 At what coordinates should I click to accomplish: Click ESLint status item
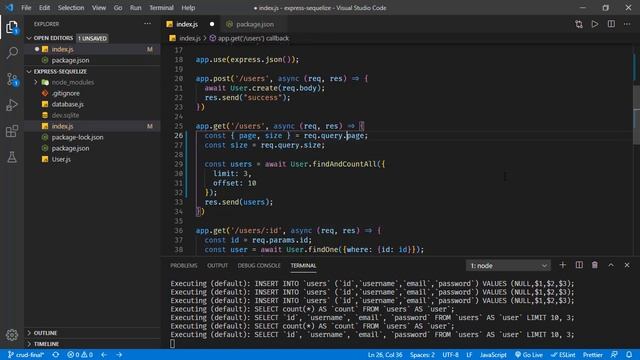[x=563, y=355]
